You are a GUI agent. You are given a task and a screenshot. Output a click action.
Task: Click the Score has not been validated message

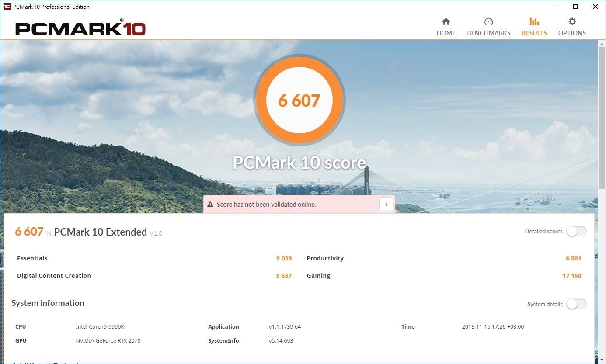pyautogui.click(x=266, y=205)
